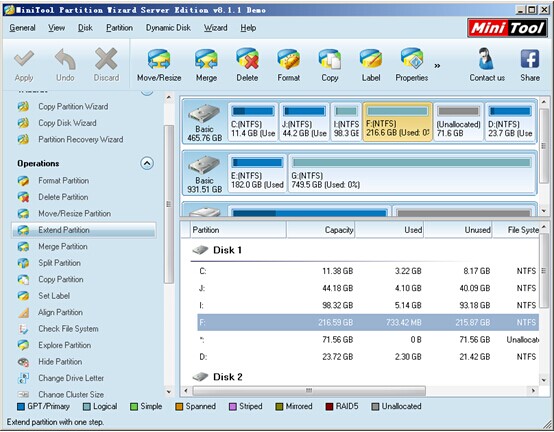Viewport: 554px width, 432px height.
Task: Click the Hide Partition icon
Action: tap(23, 362)
